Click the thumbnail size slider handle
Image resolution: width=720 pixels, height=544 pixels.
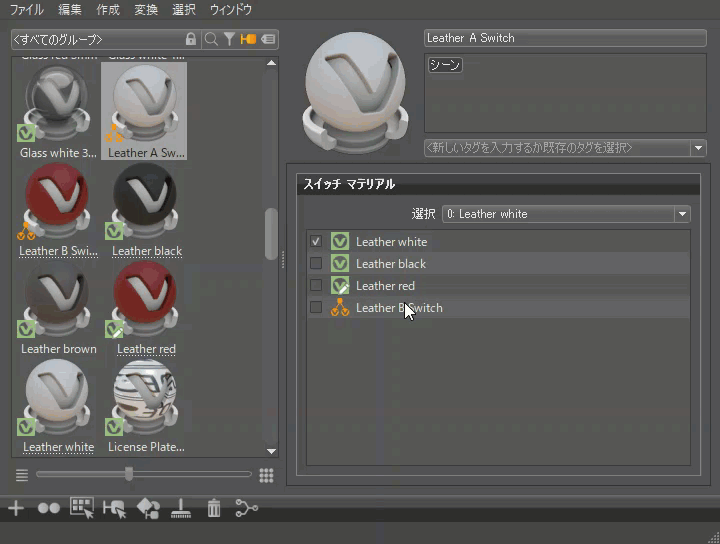[x=129, y=474]
